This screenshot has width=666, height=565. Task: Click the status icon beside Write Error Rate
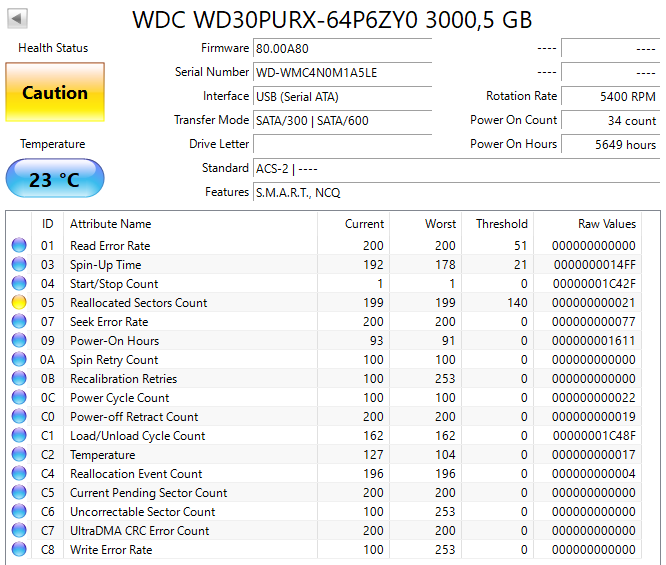19,550
